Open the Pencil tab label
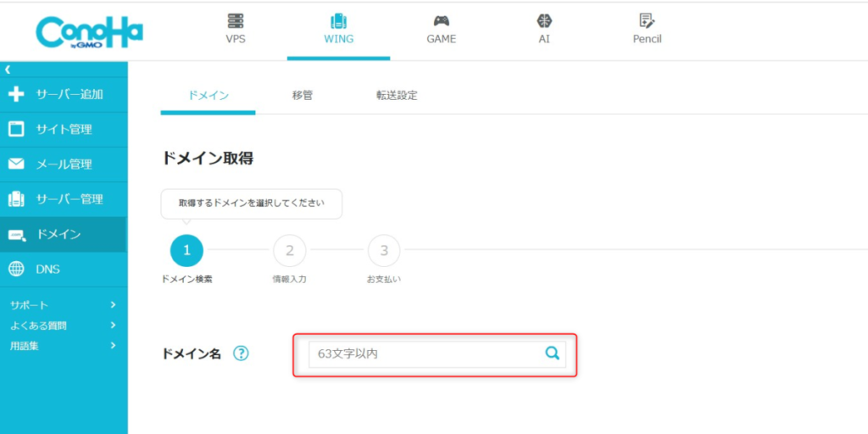 point(647,39)
